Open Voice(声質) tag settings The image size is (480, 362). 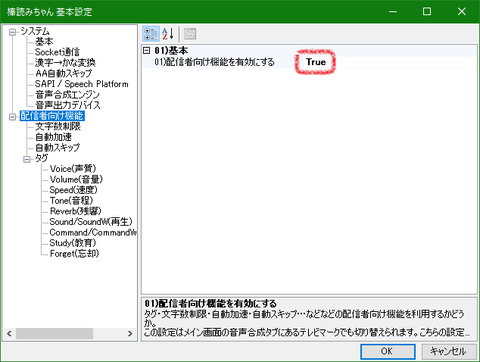coord(73,169)
